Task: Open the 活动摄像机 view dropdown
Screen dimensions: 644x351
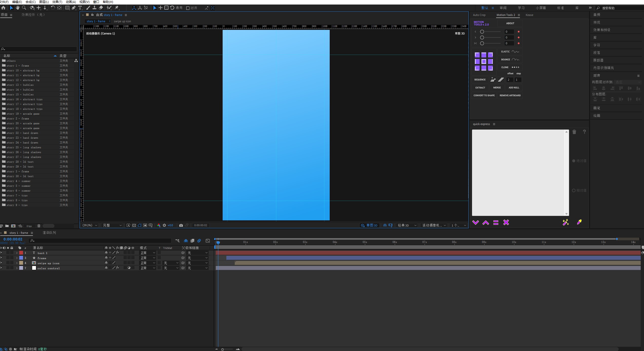Action: [434, 225]
